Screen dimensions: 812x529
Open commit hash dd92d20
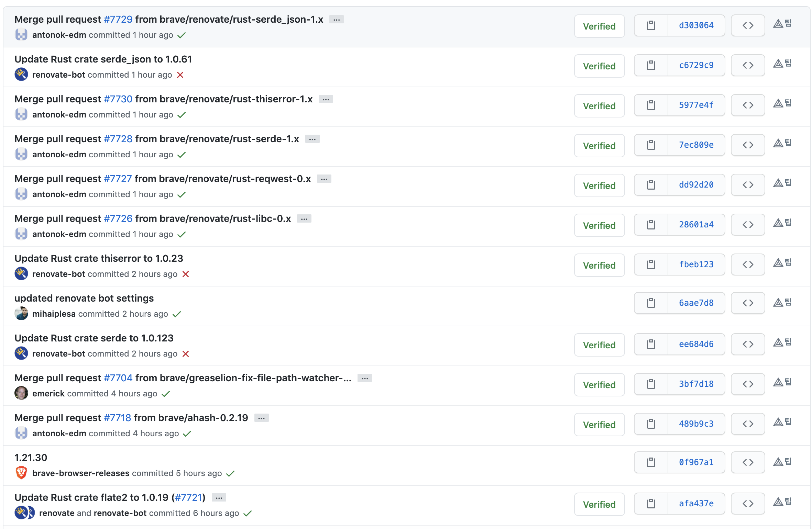(x=696, y=185)
